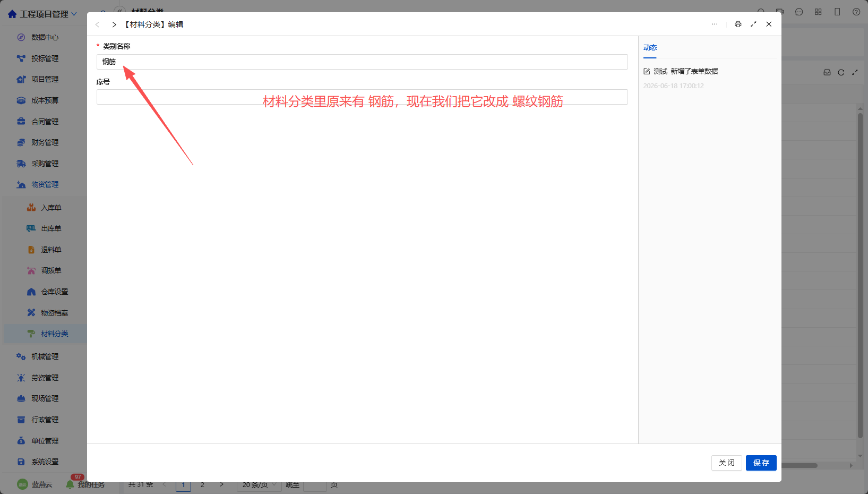Open 劳资管理 in sidebar

click(x=45, y=378)
